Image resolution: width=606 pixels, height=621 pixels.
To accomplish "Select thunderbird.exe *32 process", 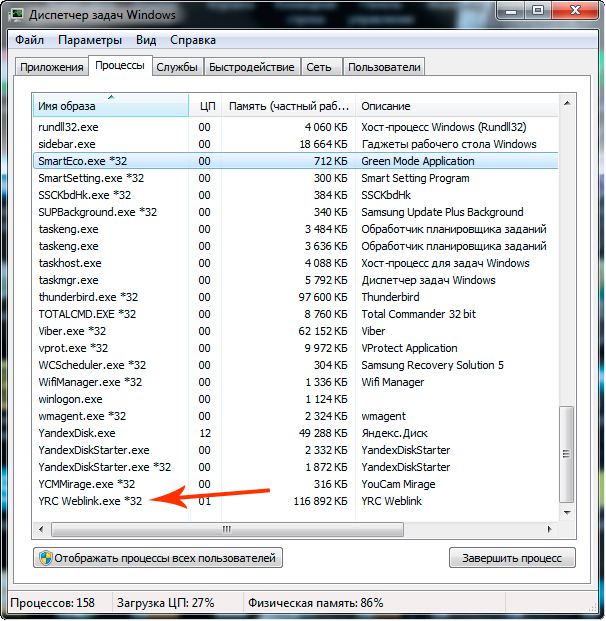I will (x=295, y=297).
